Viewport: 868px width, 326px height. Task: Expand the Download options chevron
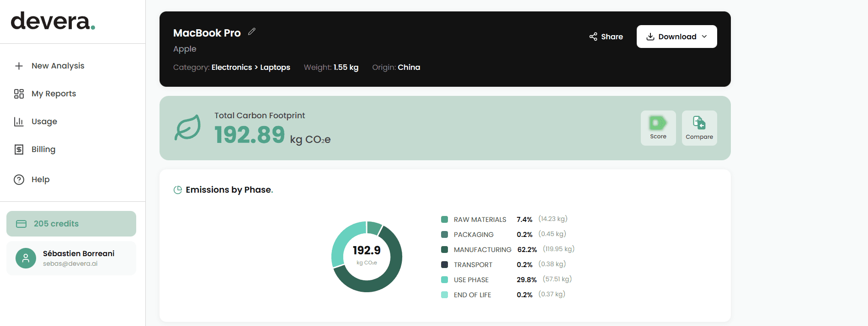704,37
